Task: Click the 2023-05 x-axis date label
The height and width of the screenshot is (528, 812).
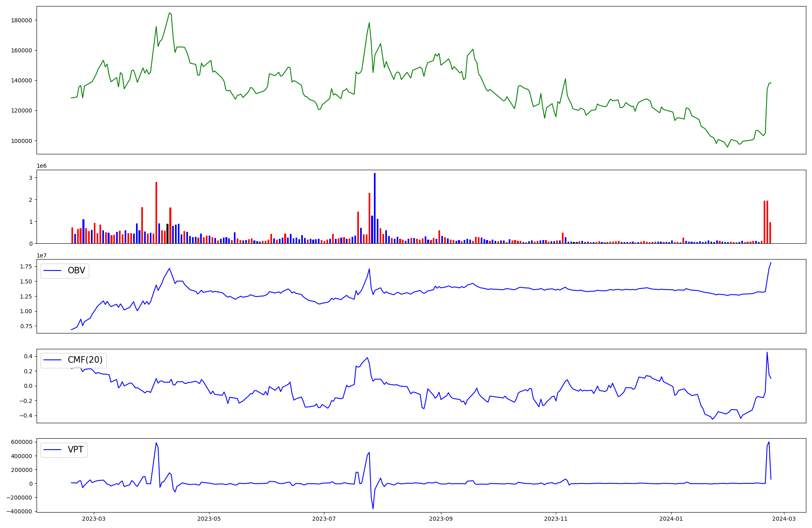Action: tap(209, 519)
